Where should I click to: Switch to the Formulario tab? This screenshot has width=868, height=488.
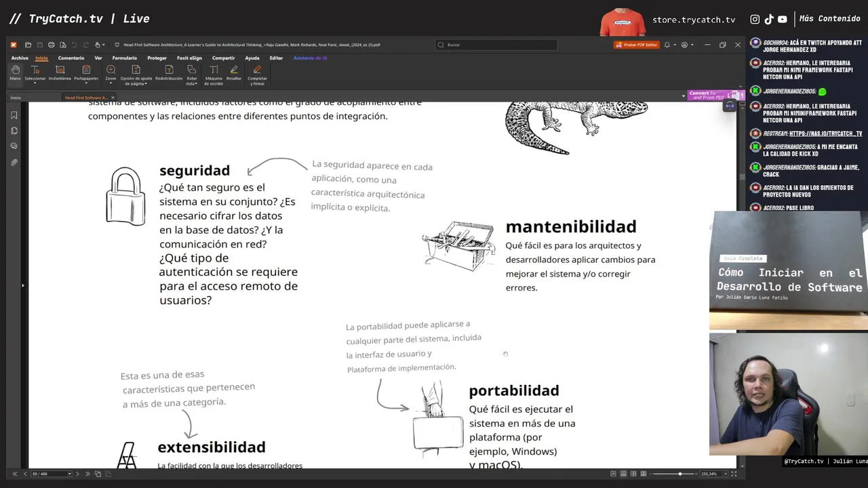pyautogui.click(x=125, y=58)
